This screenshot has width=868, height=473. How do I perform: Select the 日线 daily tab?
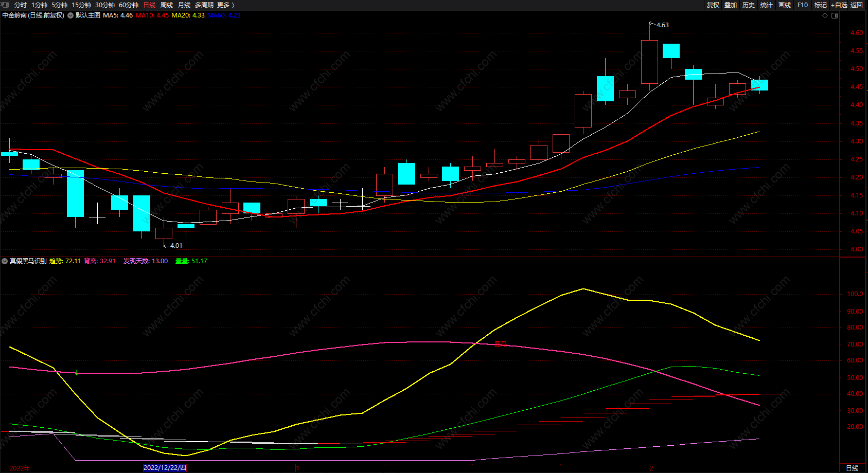pos(149,5)
